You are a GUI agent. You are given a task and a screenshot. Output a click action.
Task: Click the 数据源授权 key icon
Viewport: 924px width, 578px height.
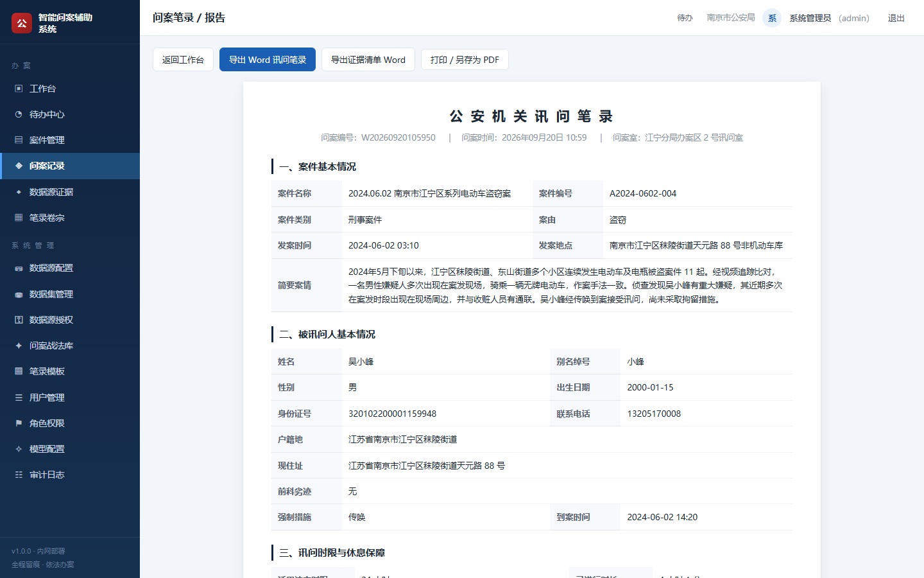tap(19, 320)
